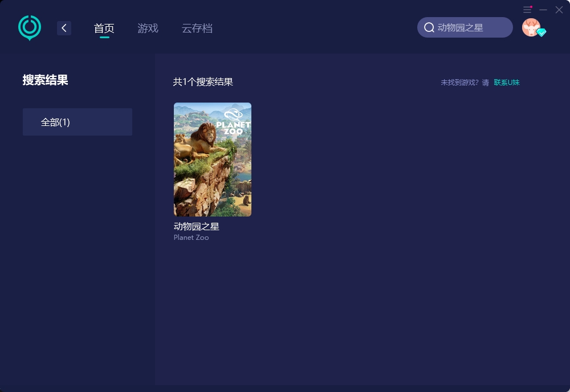Open the hamburger options menu

[x=527, y=10]
